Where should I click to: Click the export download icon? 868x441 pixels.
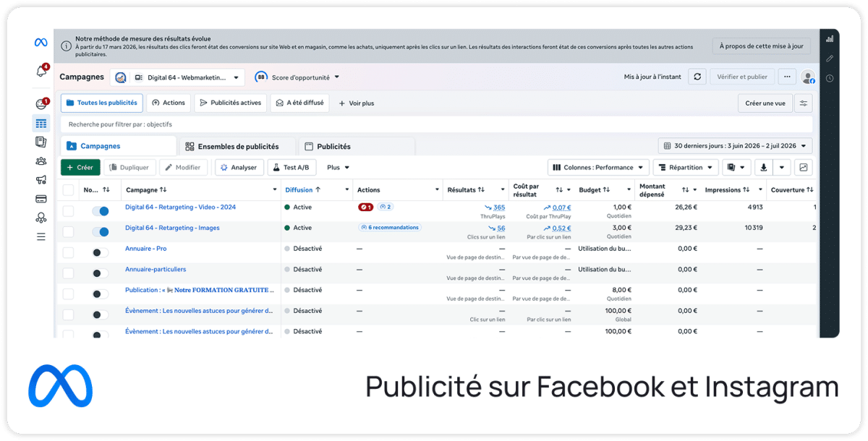(x=764, y=167)
